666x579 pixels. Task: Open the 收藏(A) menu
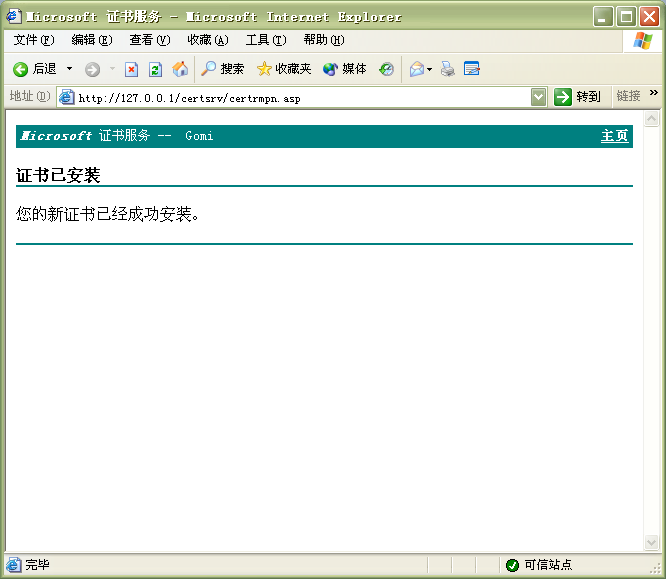click(208, 40)
